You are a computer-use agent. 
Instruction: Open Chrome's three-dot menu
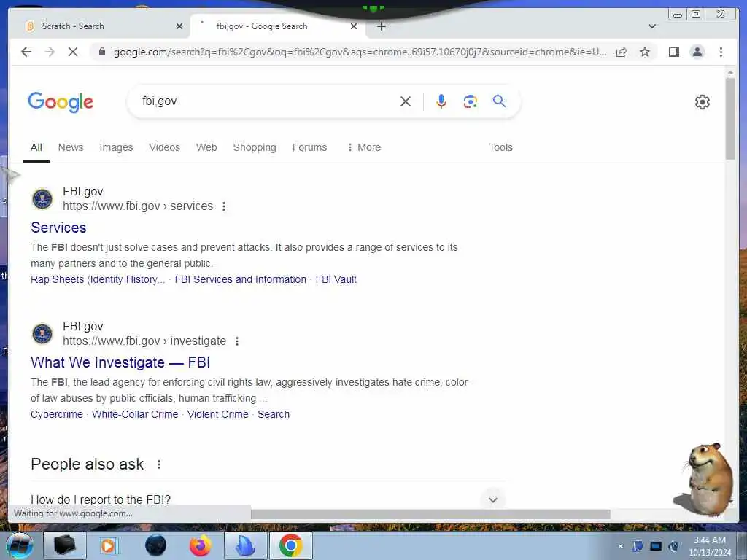pos(721,52)
